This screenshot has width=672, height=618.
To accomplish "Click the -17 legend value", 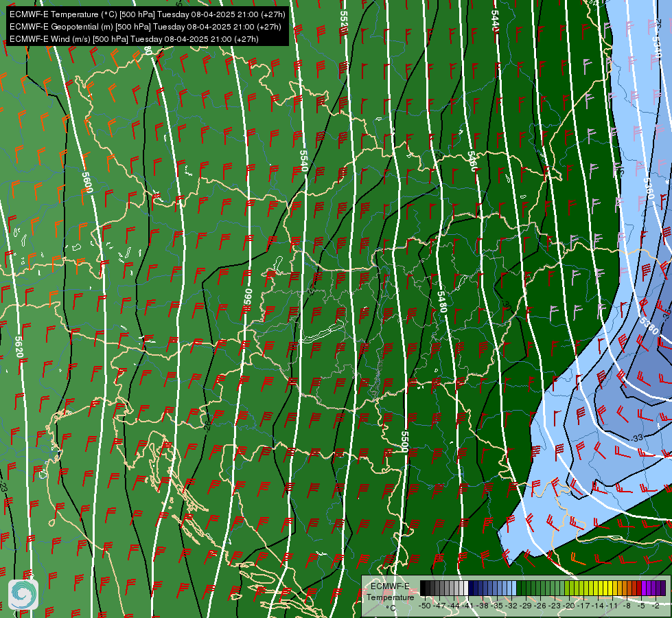I will [x=583, y=606].
